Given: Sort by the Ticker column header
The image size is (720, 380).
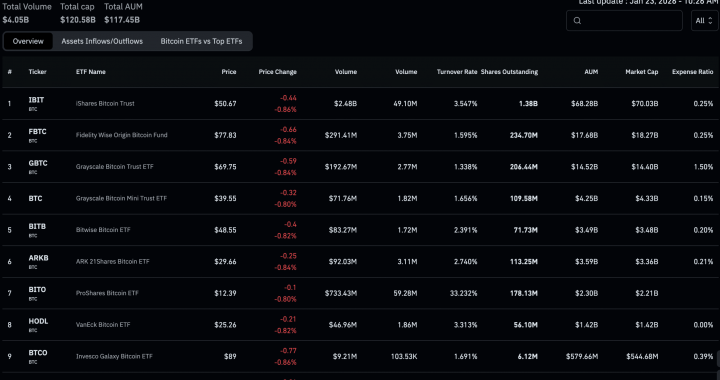Looking at the screenshot, I should (37, 72).
